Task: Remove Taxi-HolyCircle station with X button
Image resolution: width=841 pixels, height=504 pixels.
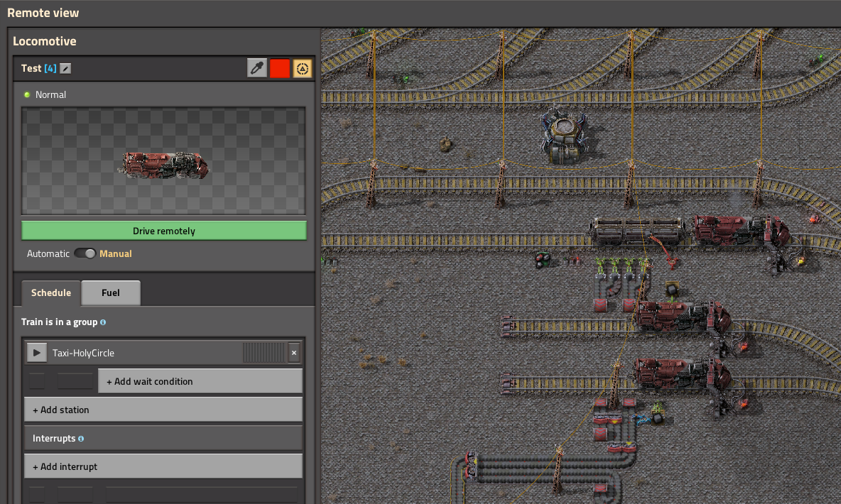Action: click(294, 353)
